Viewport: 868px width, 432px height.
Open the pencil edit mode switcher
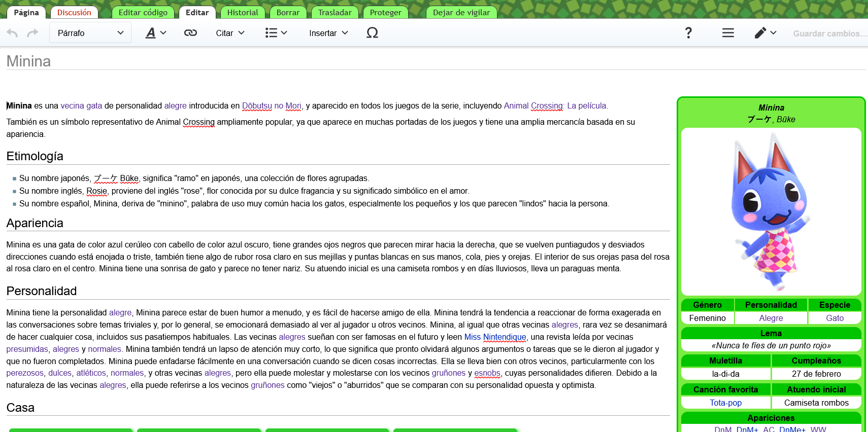pos(765,33)
